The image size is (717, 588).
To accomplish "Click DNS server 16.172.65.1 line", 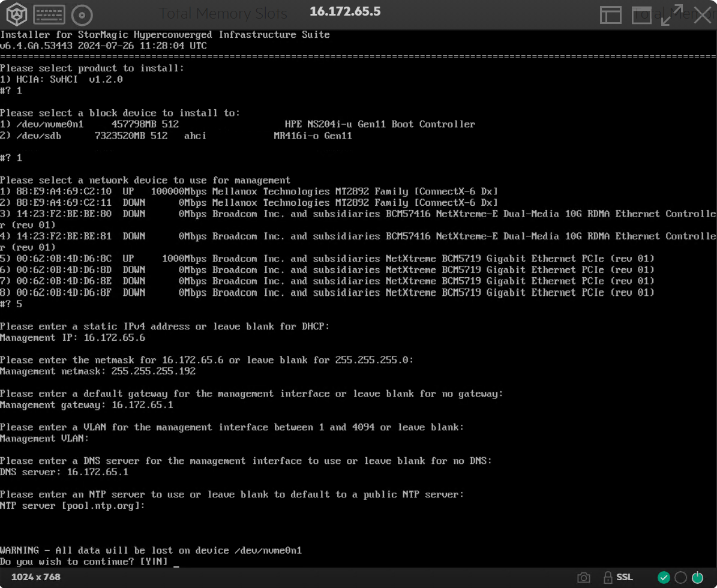I will pos(64,472).
